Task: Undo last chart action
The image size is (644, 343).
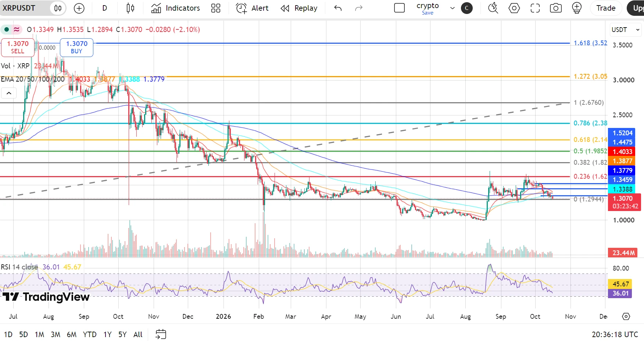Action: point(338,8)
